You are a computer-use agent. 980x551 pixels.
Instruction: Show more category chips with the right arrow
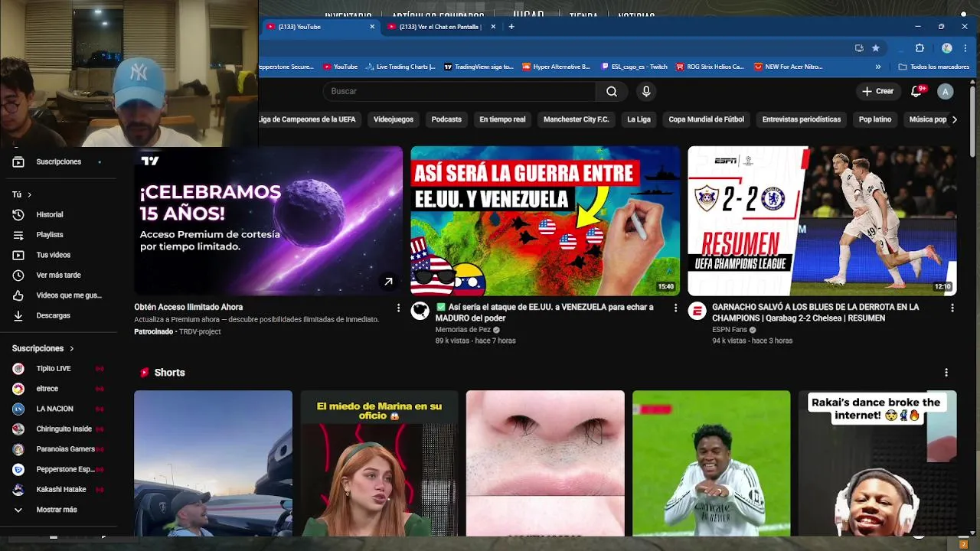pyautogui.click(x=954, y=119)
